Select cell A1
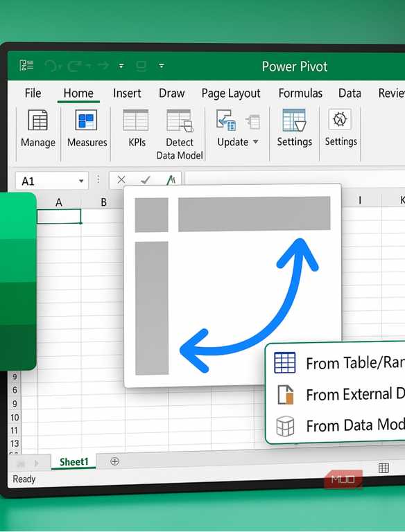The width and height of the screenshot is (405, 532). coord(59,216)
